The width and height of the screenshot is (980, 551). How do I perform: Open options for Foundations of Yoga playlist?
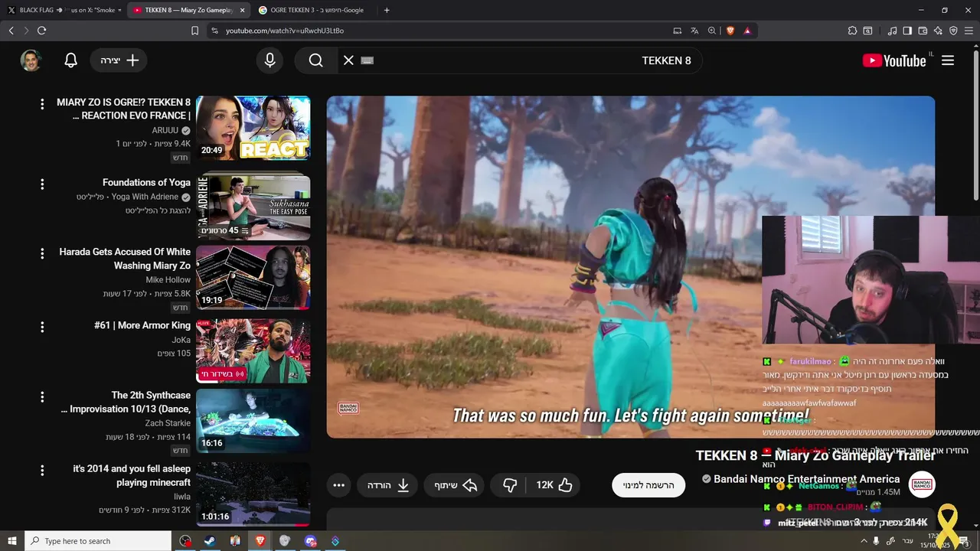(x=42, y=184)
